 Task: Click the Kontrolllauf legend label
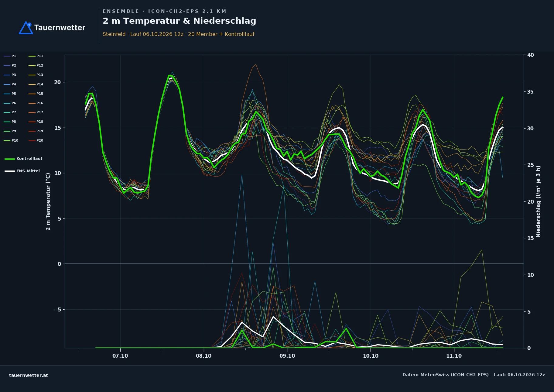tap(29, 159)
